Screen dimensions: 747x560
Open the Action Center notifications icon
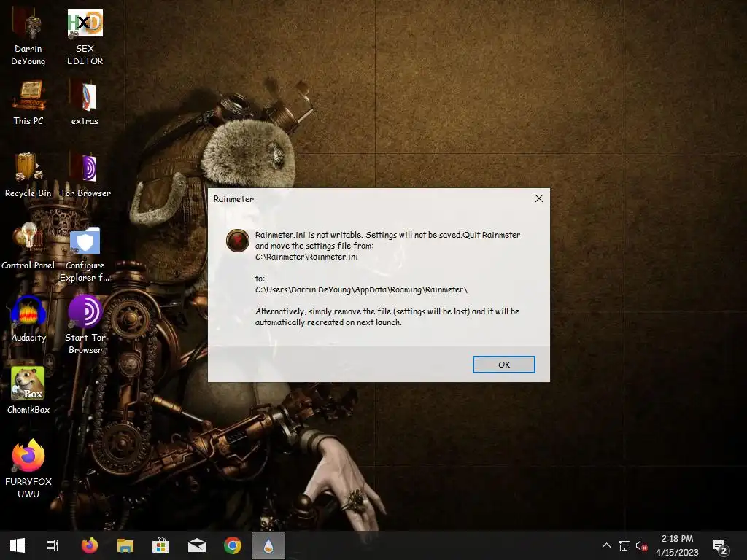(720, 546)
